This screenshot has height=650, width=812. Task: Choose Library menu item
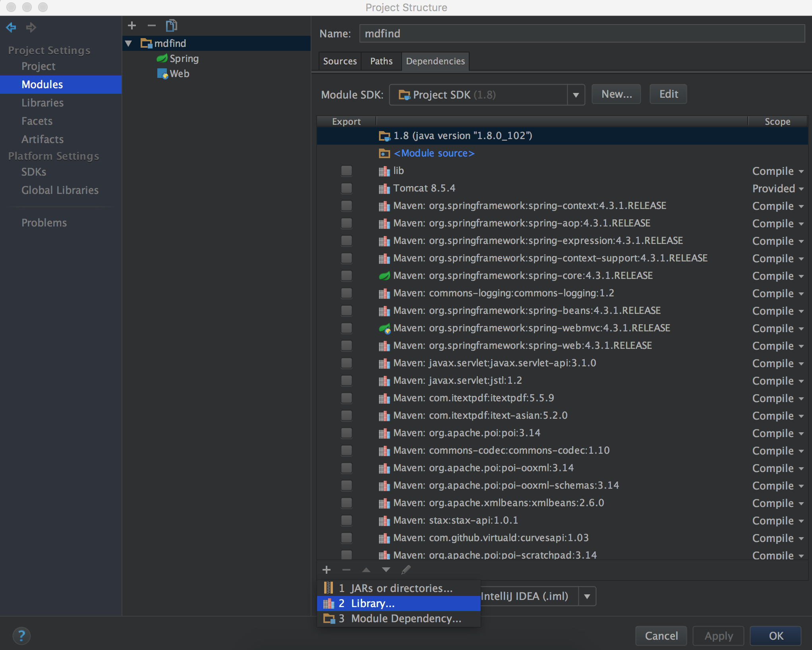pyautogui.click(x=399, y=604)
